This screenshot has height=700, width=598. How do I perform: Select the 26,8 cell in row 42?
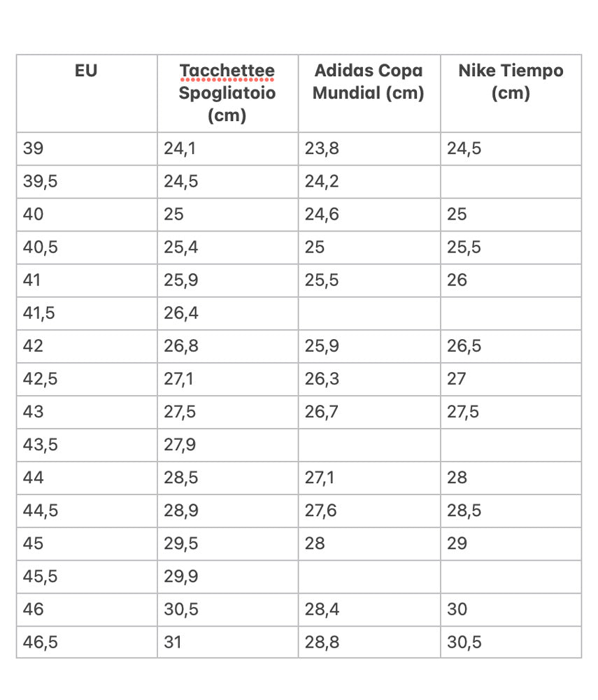tap(228, 346)
